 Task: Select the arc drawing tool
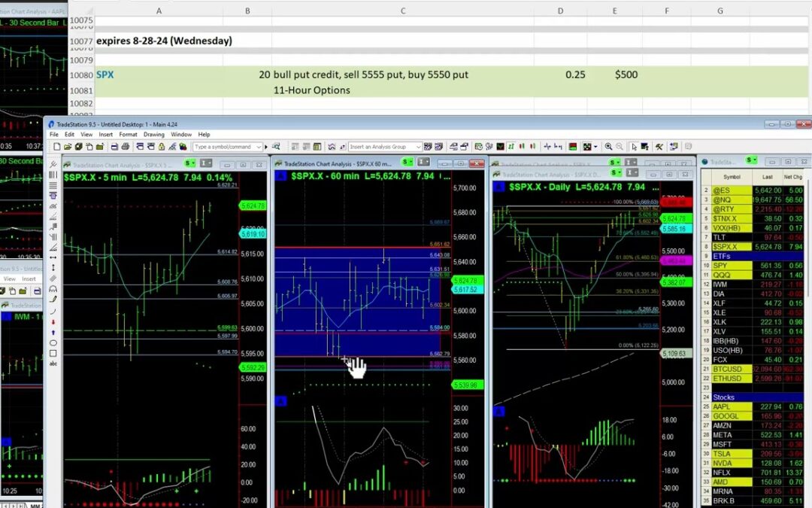[x=53, y=311]
